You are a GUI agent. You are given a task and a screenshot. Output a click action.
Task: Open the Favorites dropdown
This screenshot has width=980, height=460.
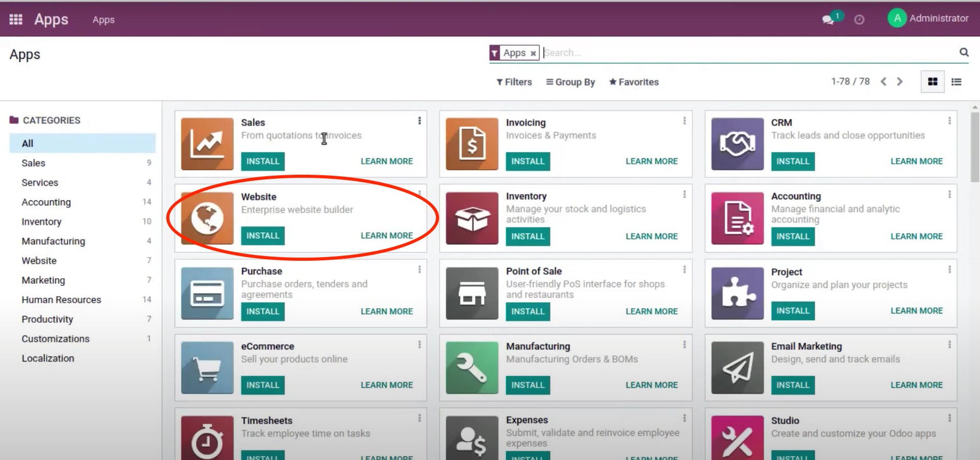pyautogui.click(x=634, y=82)
